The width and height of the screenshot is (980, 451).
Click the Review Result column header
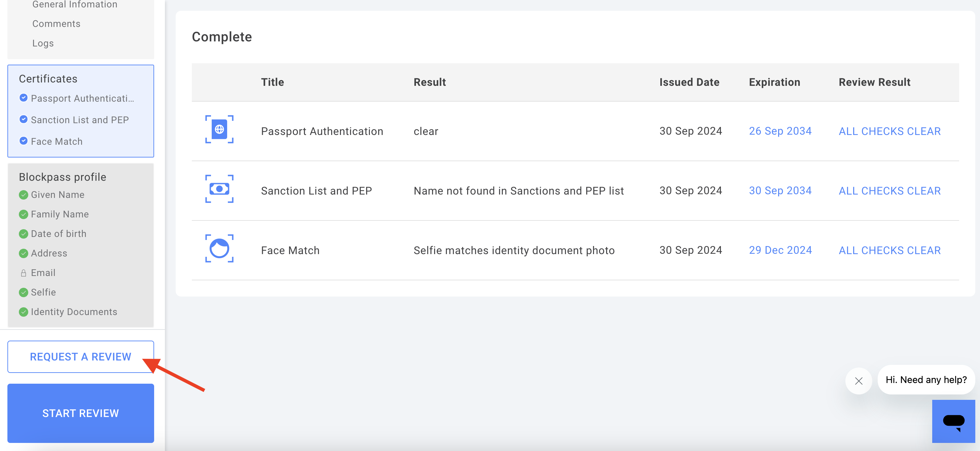coord(875,82)
